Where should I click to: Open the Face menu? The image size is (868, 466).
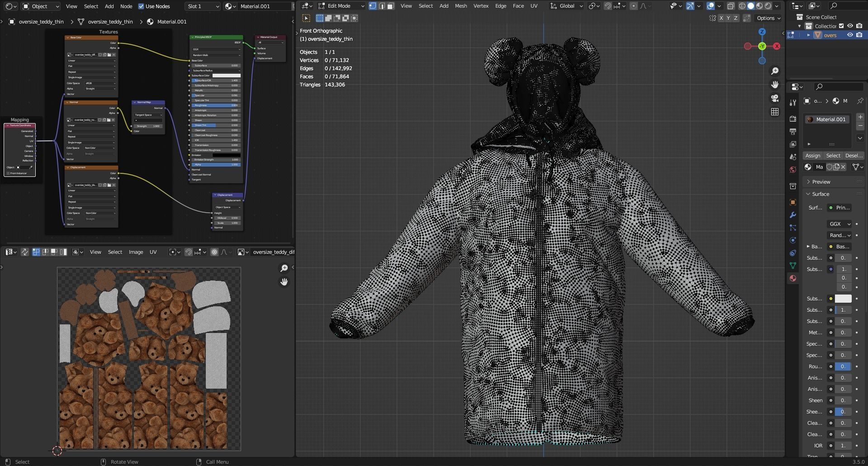518,6
